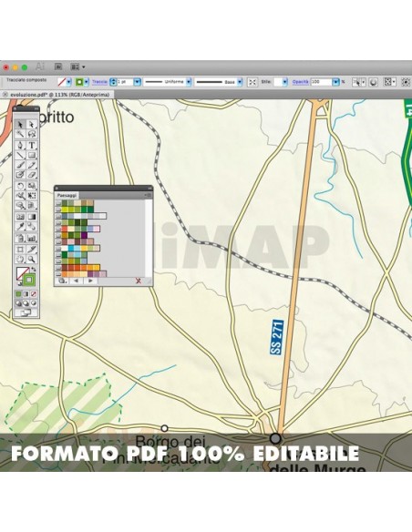Open fill color dropdown in control bar
This screenshot has width=412, height=532.
click(x=69, y=82)
